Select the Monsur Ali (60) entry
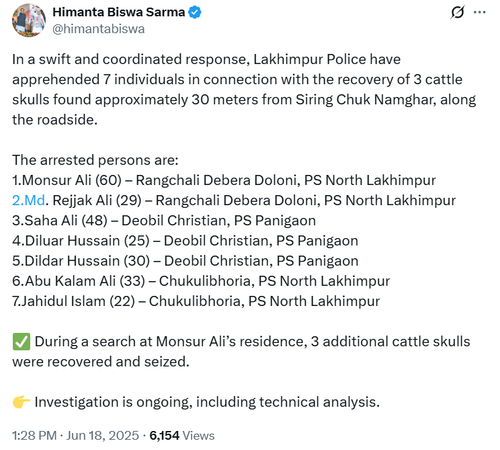Screen dimensions: 500x450 pyautogui.click(x=224, y=180)
